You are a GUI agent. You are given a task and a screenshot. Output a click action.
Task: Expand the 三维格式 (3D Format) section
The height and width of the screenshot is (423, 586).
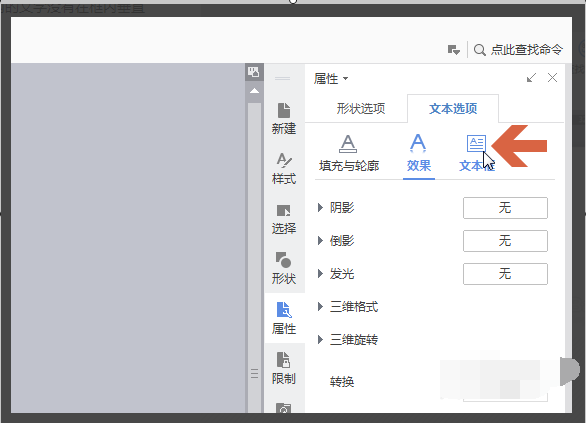tap(320, 307)
